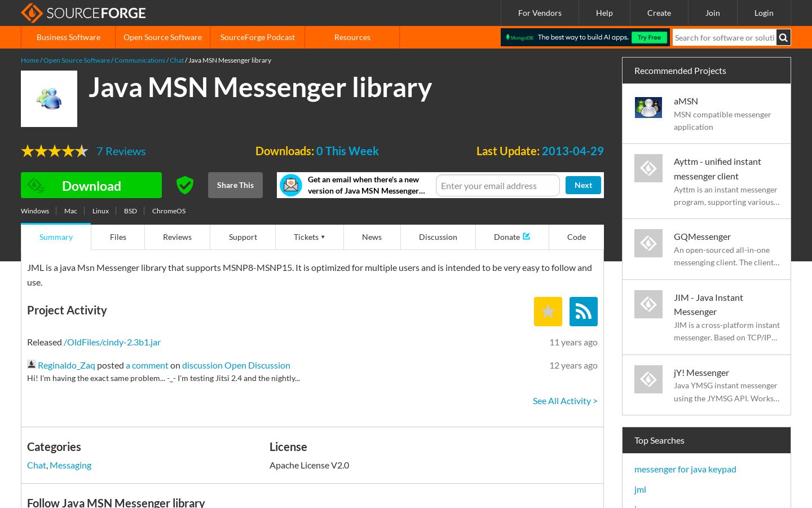Open the News tab
812x508 pixels.
372,237
